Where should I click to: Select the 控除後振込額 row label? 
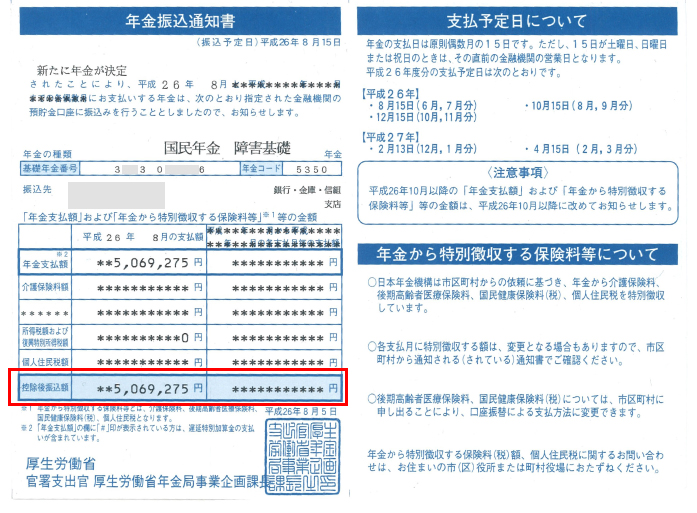pos(45,387)
